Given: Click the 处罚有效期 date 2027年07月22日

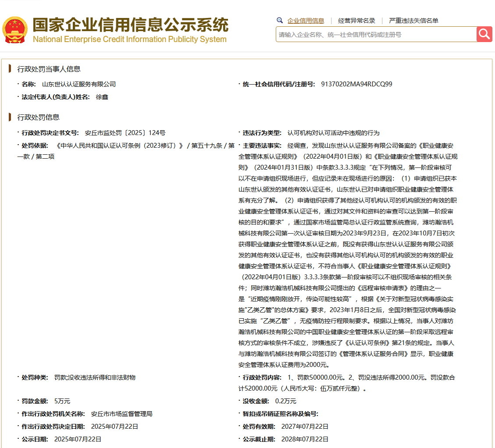Looking at the screenshot, I should pos(305,427).
